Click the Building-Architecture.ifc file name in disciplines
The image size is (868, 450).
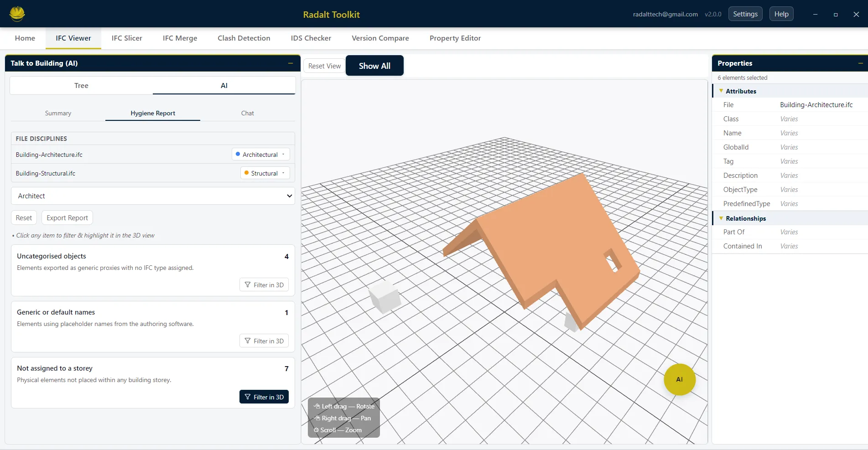(x=49, y=155)
